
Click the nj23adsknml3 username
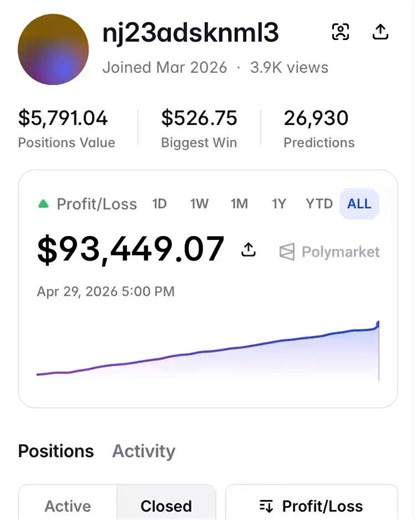click(x=190, y=33)
